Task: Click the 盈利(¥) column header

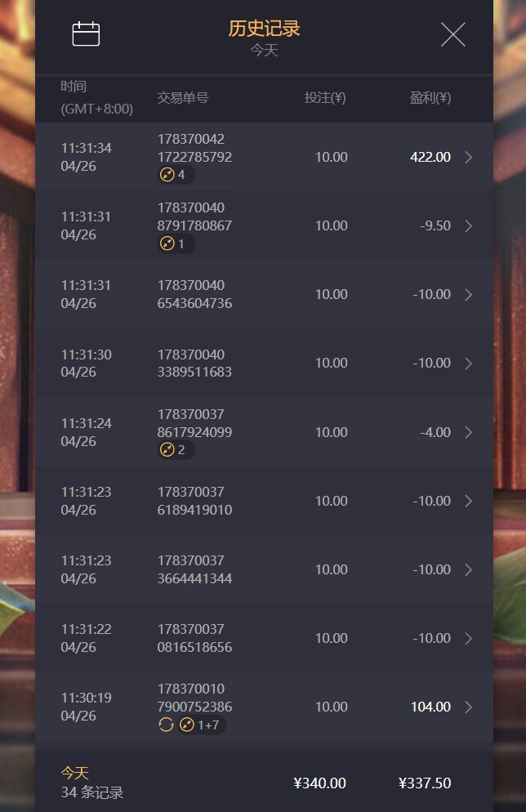Action: coord(430,98)
